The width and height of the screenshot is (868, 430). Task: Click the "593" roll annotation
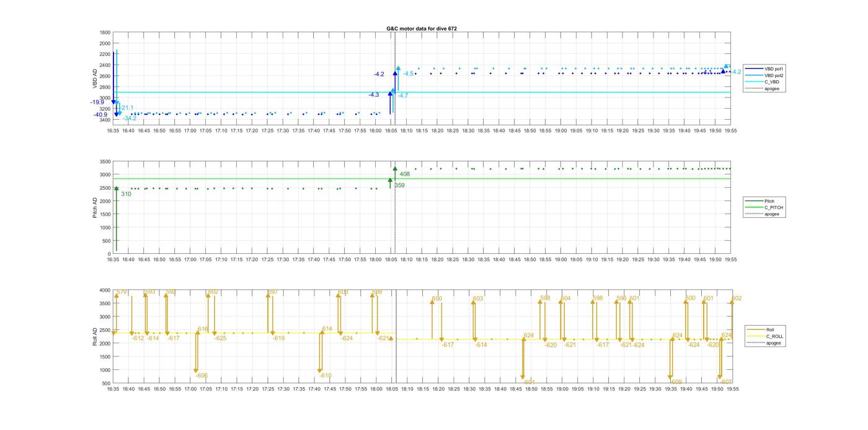[x=151, y=292]
